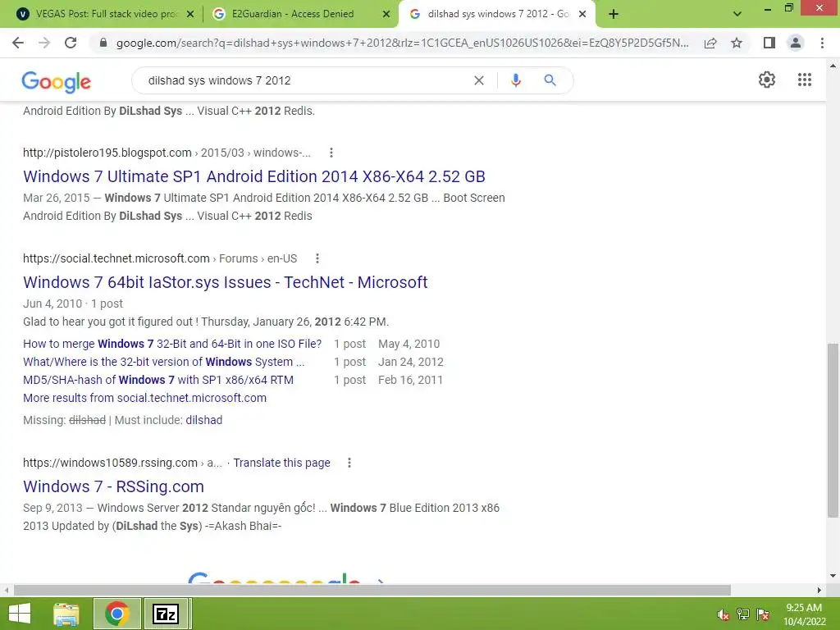Open How to merge Windows 7 32-Bit link
Viewport: 840px width, 630px height.
172,344
